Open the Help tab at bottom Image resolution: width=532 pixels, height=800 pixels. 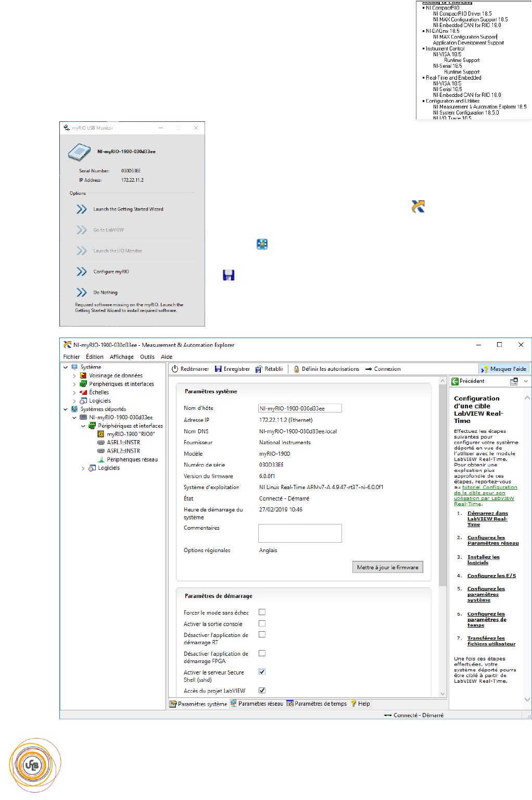(x=360, y=704)
